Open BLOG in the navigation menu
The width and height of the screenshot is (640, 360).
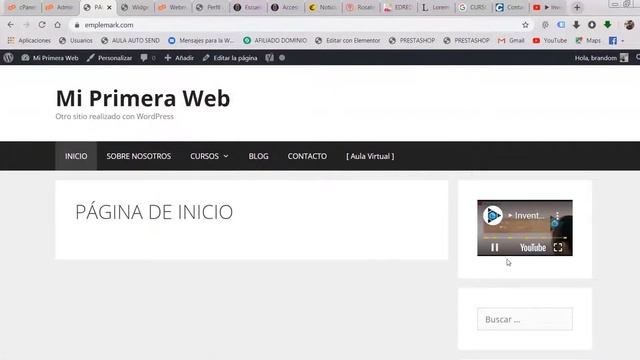tap(258, 156)
